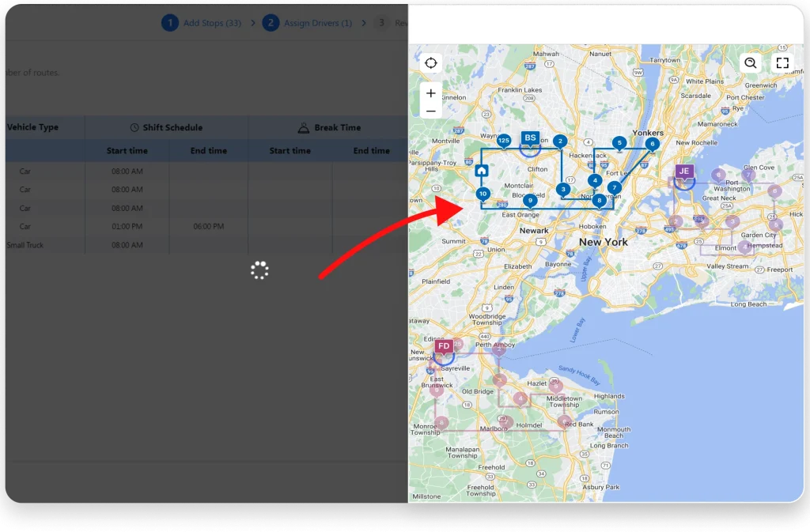Click the Small Truck row 08:00 AM cell
This screenshot has height=532, width=810.
coord(127,245)
